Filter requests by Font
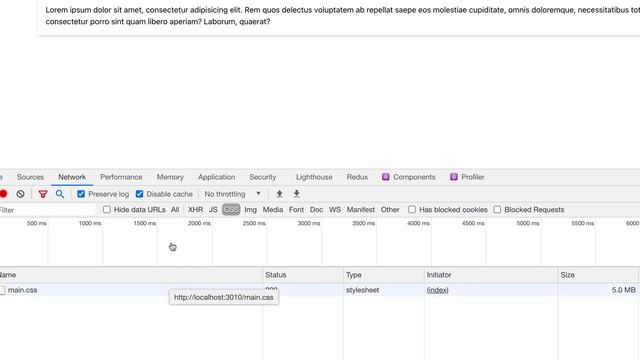This screenshot has height=360, width=640. point(296,210)
